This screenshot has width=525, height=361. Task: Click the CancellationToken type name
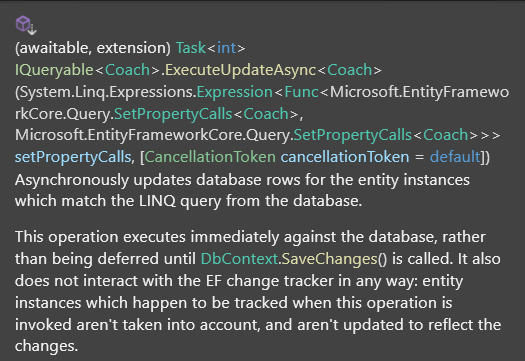click(x=210, y=157)
